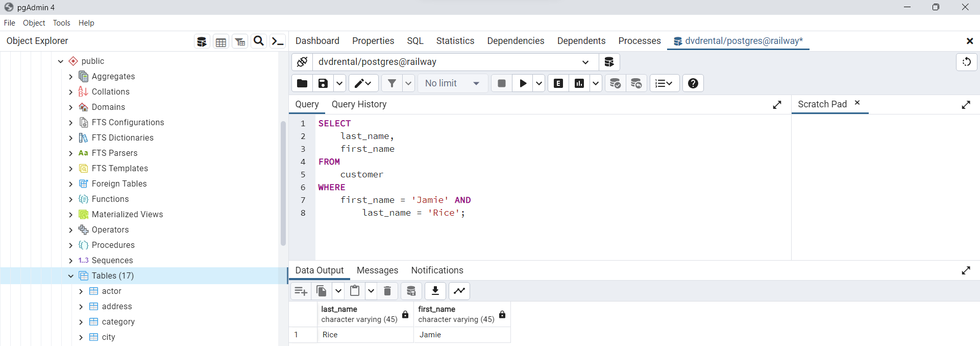This screenshot has width=980, height=346.
Task: Expand the Functions tree node
Action: (70, 199)
